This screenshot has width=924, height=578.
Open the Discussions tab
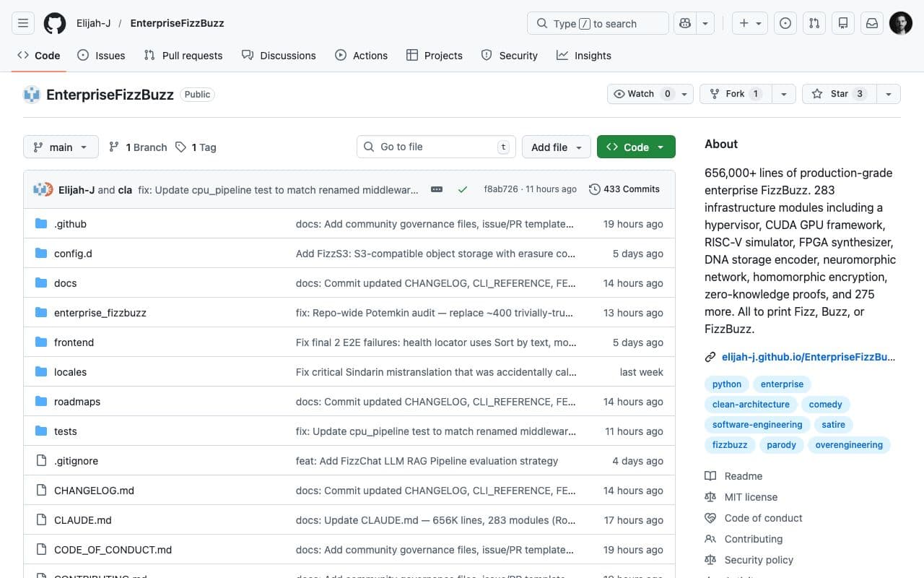click(279, 55)
